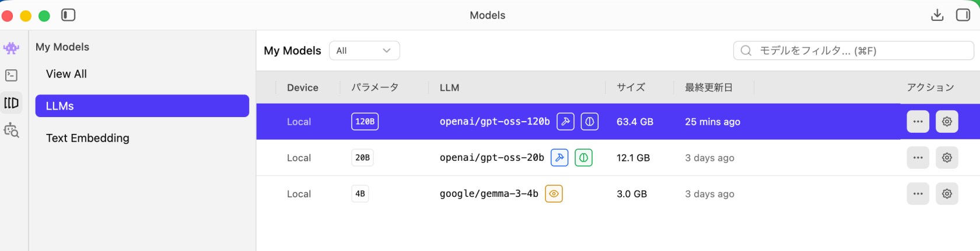The height and width of the screenshot is (251, 980).
Task: Select the LLMs category
Action: (142, 106)
